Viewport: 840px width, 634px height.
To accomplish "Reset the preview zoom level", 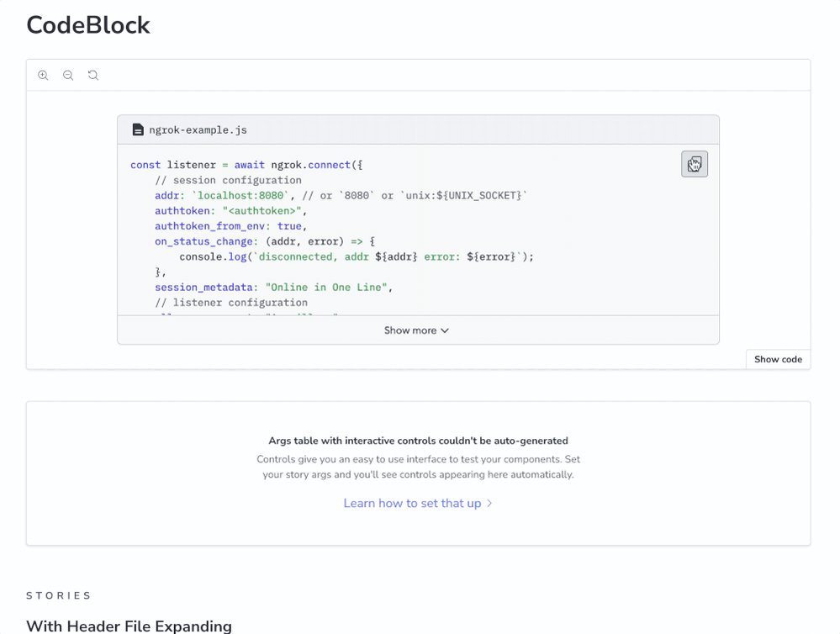I will (93, 75).
